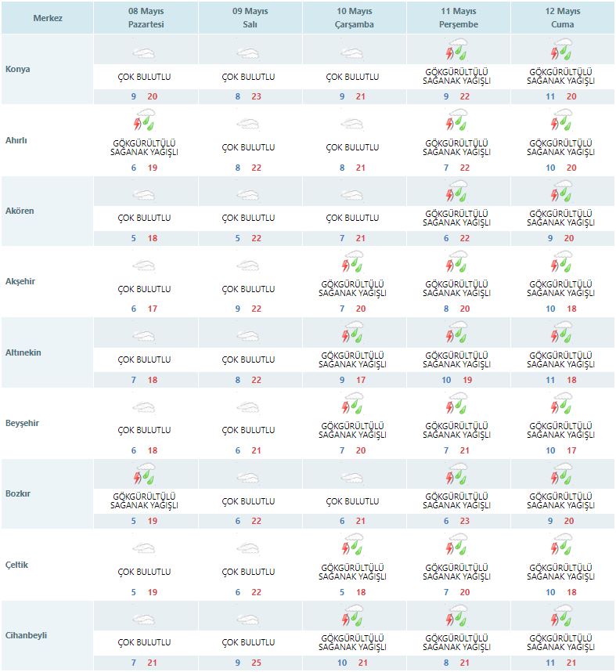Select the 12 Mayıs Cuma column header
The width and height of the screenshot is (616, 672).
point(562,18)
